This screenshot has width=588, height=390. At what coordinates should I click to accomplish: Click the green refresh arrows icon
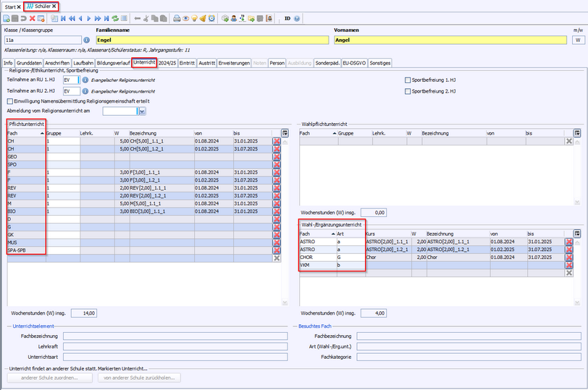115,18
